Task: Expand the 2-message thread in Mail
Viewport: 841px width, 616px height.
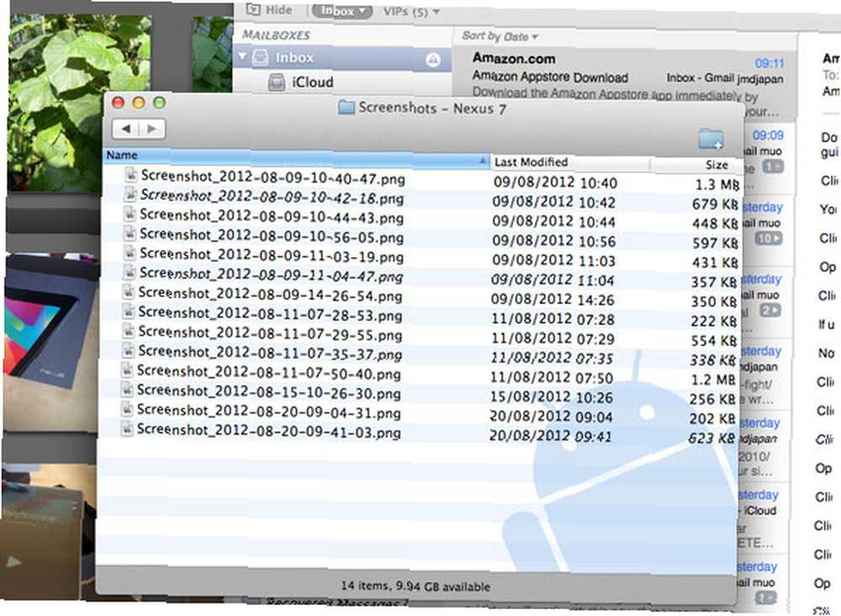Action: [770, 310]
